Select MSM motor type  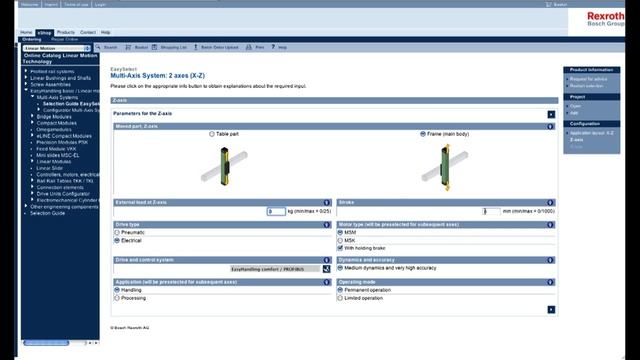340,232
